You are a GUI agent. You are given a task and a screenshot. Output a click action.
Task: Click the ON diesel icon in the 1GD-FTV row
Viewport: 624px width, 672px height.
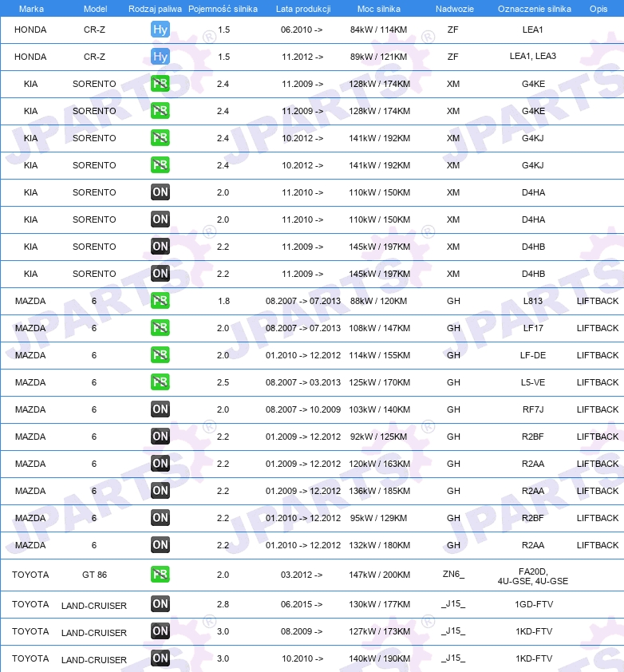tap(160, 604)
